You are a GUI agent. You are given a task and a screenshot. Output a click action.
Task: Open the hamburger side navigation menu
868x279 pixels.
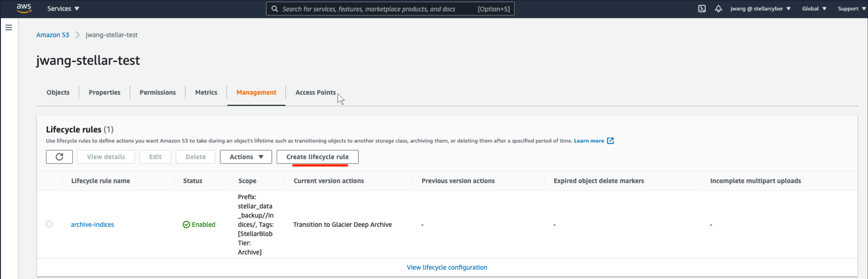point(9,28)
